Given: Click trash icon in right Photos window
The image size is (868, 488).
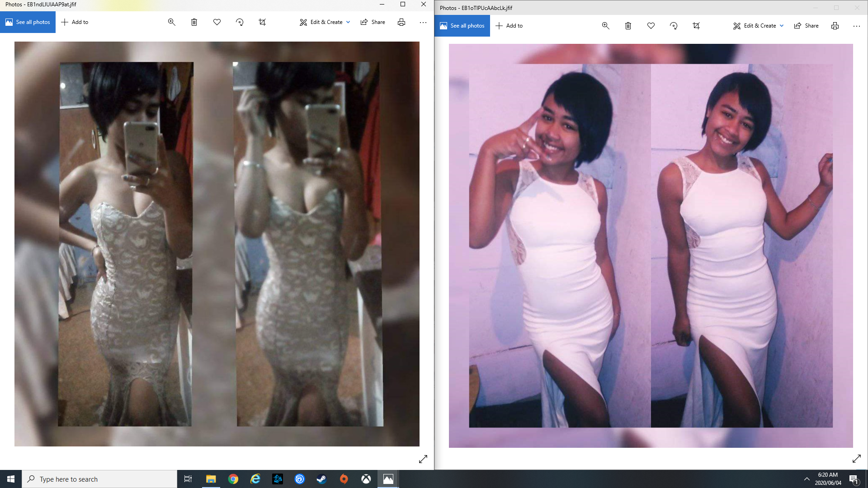Looking at the screenshot, I should pos(628,26).
